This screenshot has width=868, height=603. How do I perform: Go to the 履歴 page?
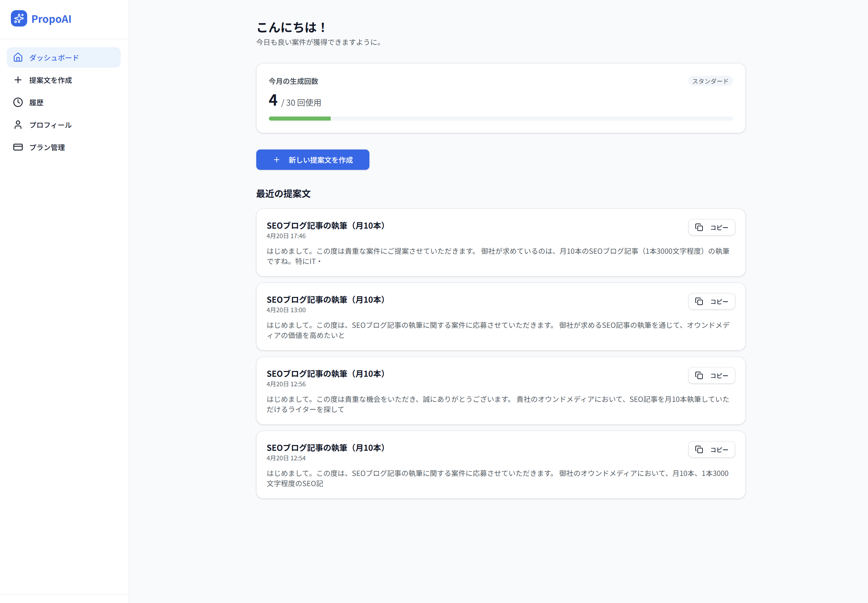36,102
